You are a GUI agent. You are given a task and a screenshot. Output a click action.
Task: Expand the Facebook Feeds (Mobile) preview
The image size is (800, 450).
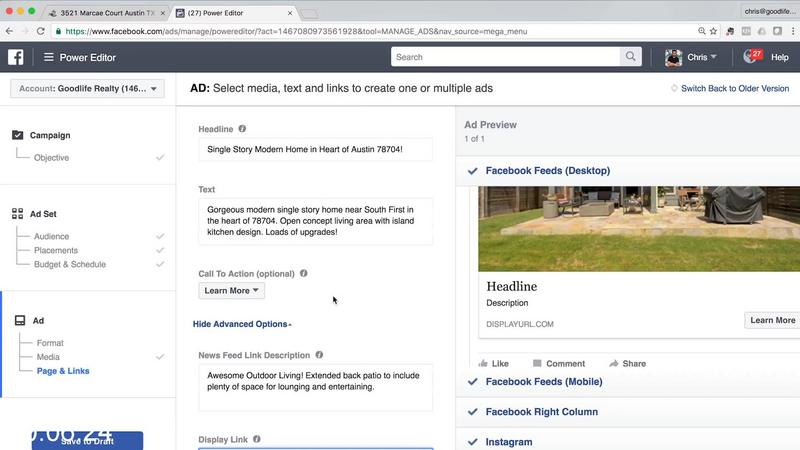[544, 382]
